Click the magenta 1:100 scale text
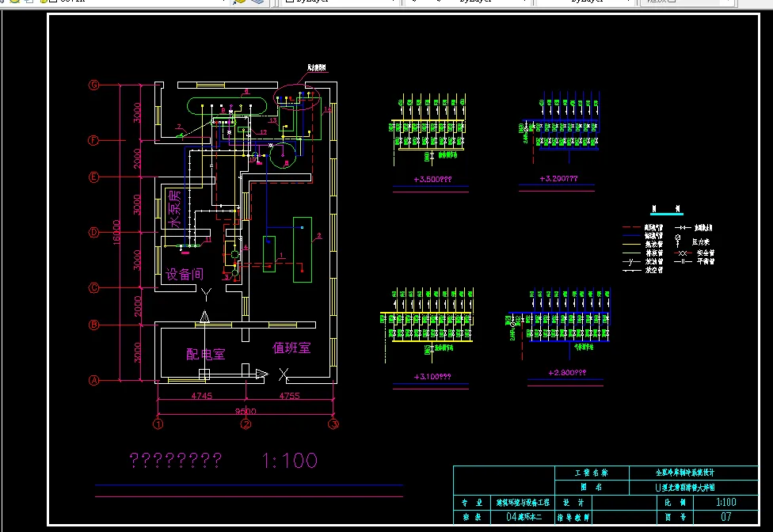 (x=289, y=461)
